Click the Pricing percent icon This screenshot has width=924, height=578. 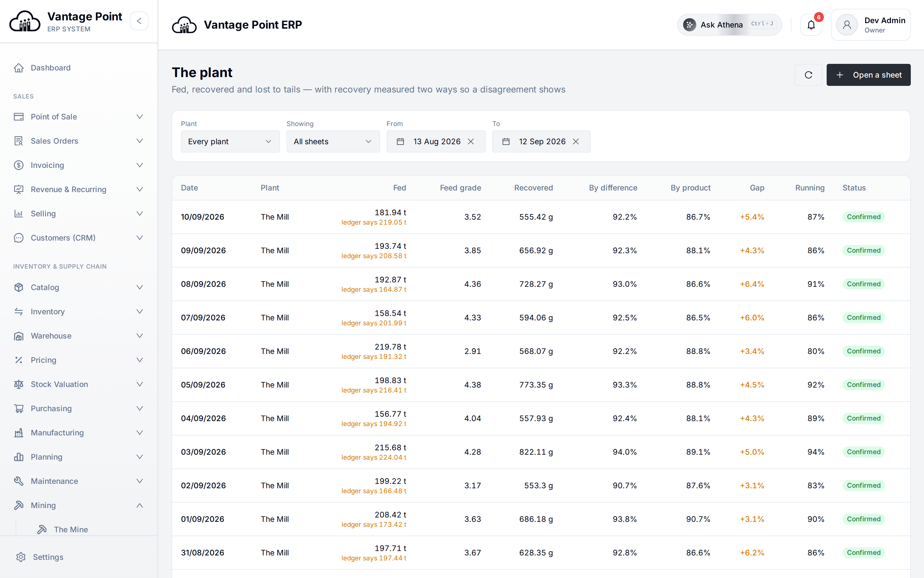pyautogui.click(x=19, y=360)
